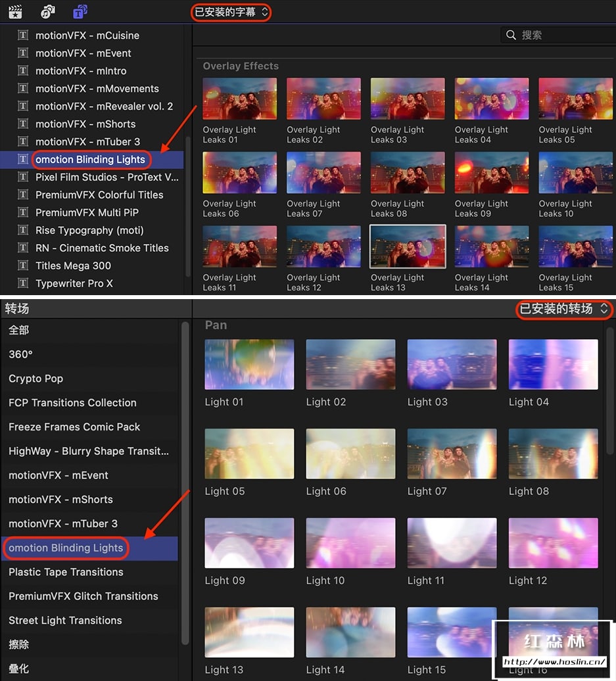
Task: Open the installed titles dropdown
Action: pos(231,12)
